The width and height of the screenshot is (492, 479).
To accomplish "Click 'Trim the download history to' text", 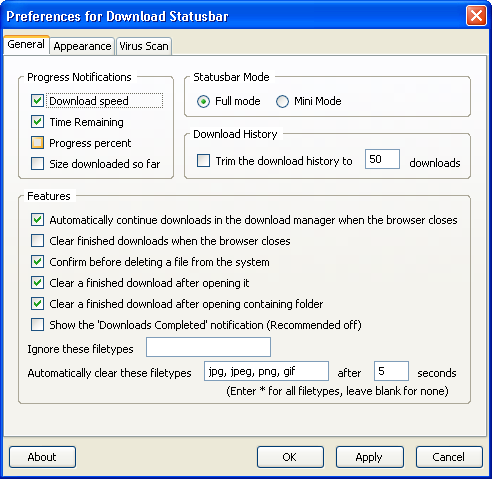I will (284, 161).
